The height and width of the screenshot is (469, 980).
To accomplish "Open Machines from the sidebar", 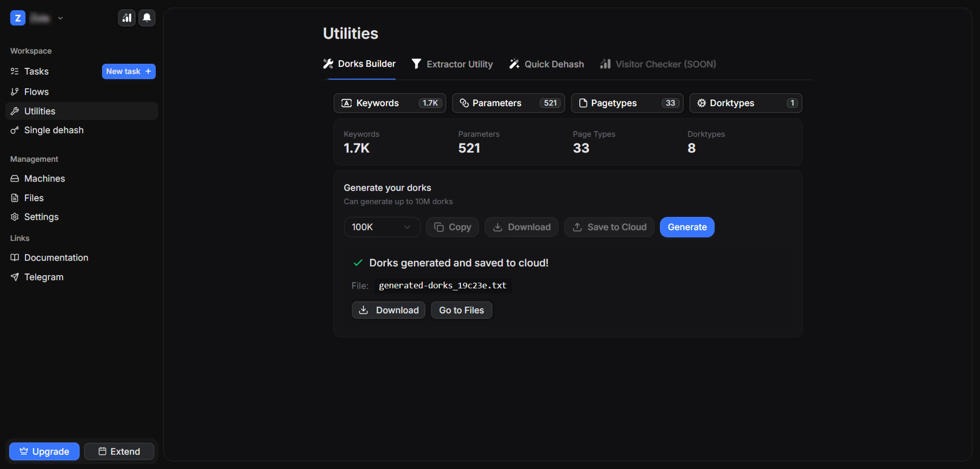I will [x=44, y=178].
